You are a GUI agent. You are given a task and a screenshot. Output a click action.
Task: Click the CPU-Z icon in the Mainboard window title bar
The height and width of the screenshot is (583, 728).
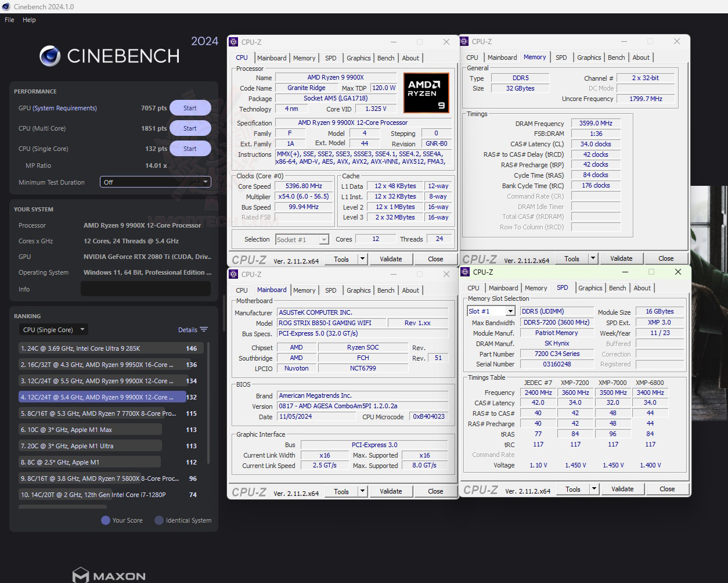click(x=233, y=274)
